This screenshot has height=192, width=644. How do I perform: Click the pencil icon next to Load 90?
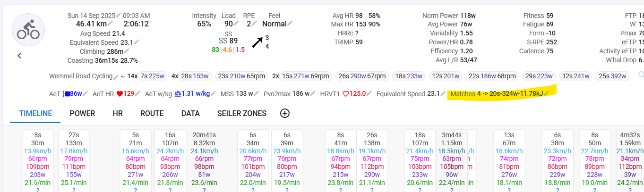pos(237,24)
